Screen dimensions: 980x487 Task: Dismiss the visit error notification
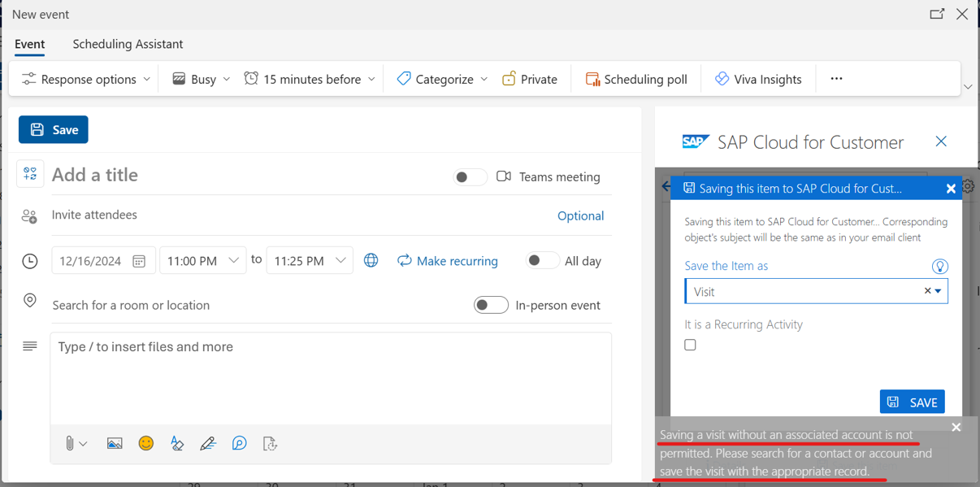tap(956, 428)
